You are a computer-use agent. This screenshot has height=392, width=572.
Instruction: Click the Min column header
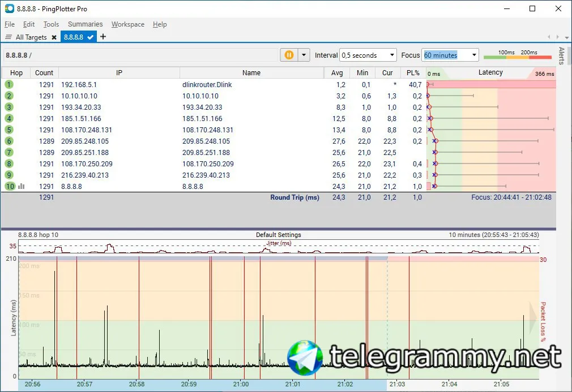click(x=362, y=73)
